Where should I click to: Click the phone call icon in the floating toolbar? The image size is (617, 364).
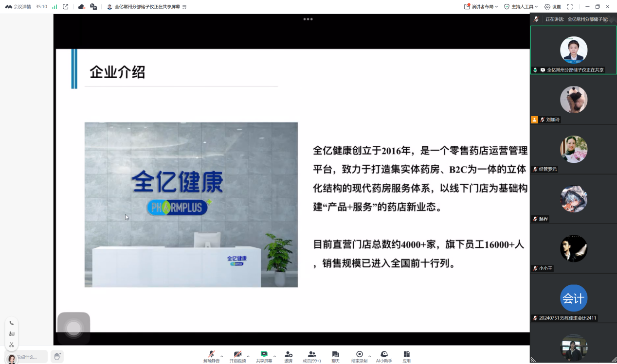pos(12,323)
